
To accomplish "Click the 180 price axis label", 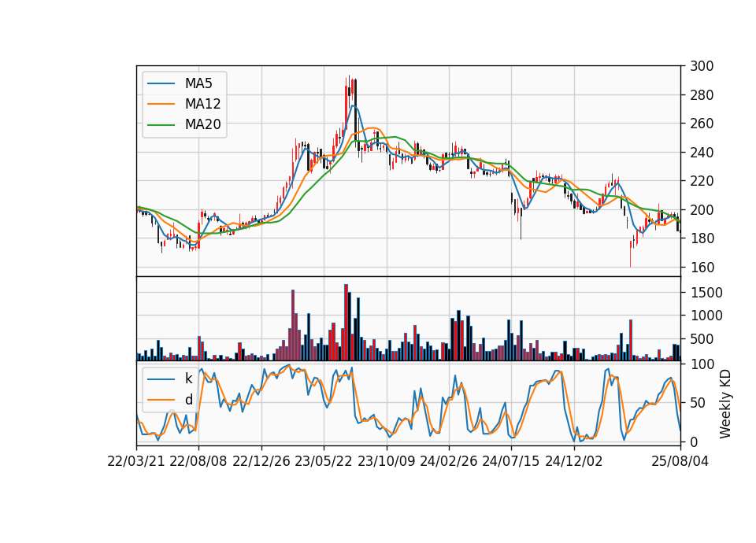I will [702, 238].
